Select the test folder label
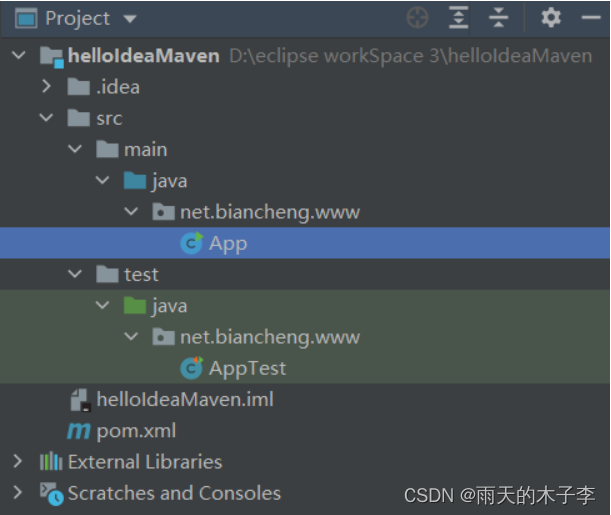The height and width of the screenshot is (515, 611). pos(141,275)
